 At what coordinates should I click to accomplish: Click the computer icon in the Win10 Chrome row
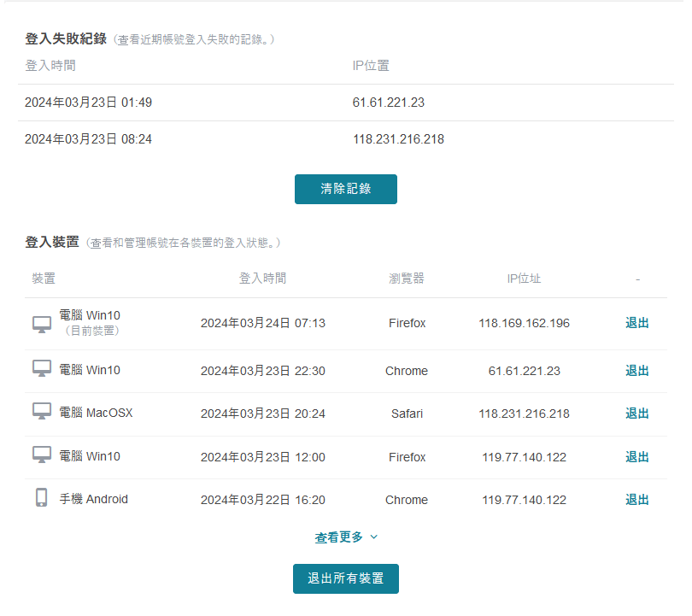[x=41, y=370]
